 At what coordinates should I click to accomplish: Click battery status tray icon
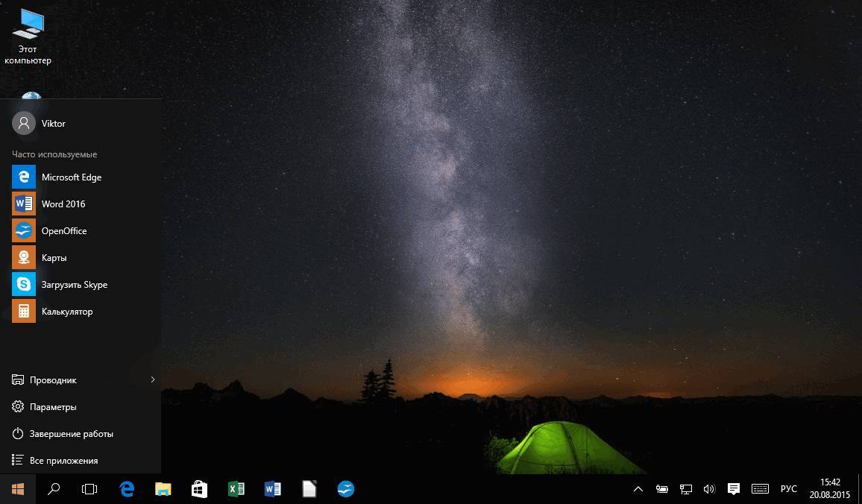point(662,489)
